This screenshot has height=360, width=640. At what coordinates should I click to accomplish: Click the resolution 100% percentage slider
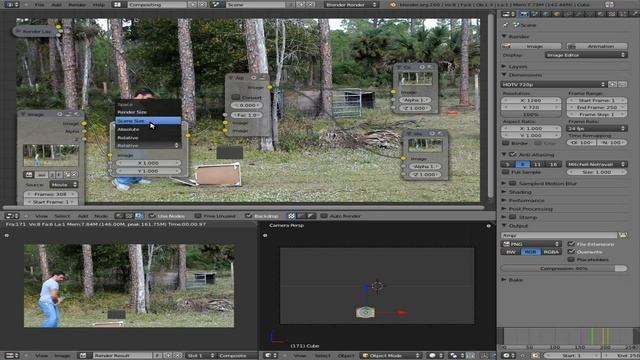(531, 114)
